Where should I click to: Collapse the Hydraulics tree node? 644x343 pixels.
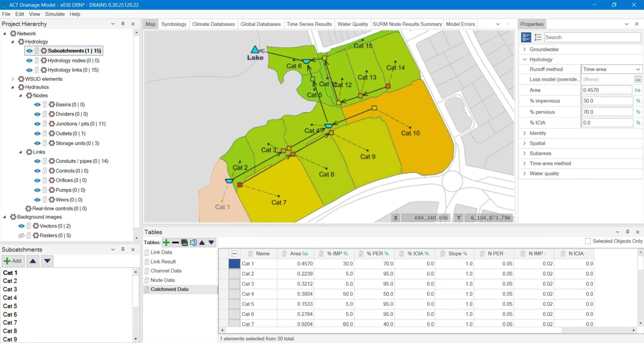pyautogui.click(x=13, y=87)
